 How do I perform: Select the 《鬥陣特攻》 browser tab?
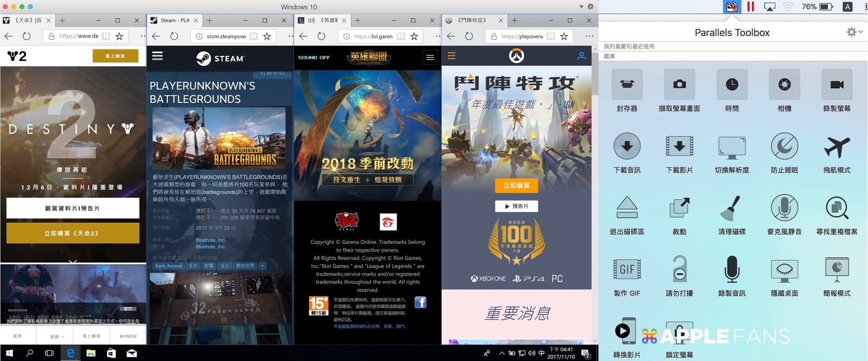click(x=474, y=20)
